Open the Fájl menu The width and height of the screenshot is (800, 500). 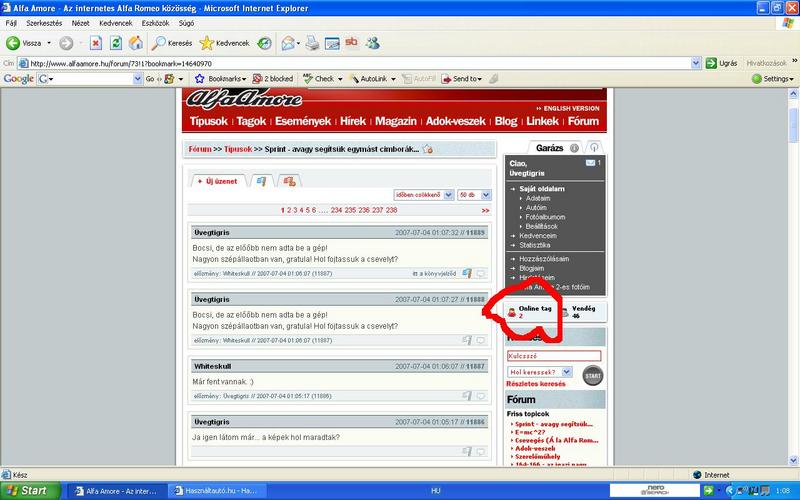(x=11, y=23)
